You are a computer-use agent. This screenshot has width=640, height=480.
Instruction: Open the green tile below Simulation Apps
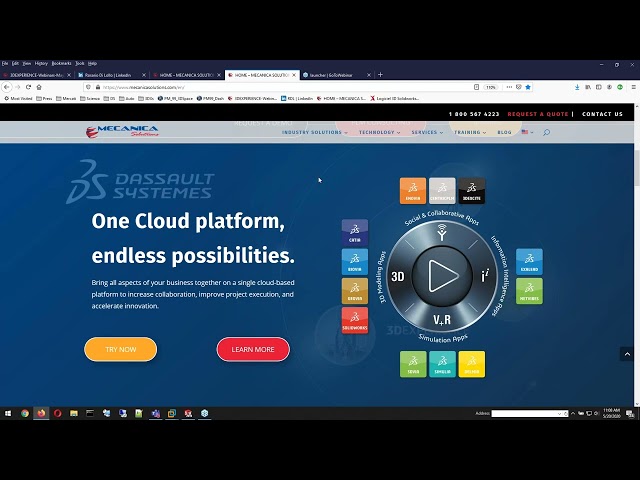point(413,364)
